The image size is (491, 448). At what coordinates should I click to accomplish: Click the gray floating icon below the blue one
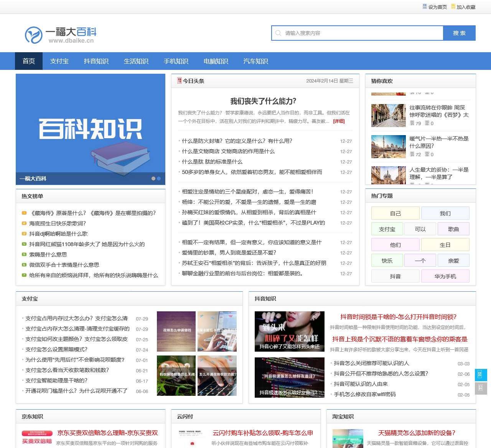tap(481, 388)
